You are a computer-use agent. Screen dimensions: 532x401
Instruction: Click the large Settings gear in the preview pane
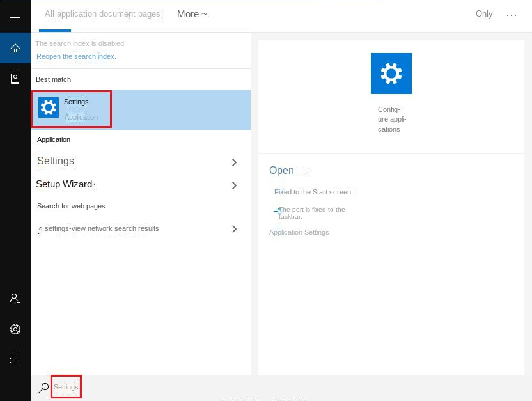tap(391, 73)
